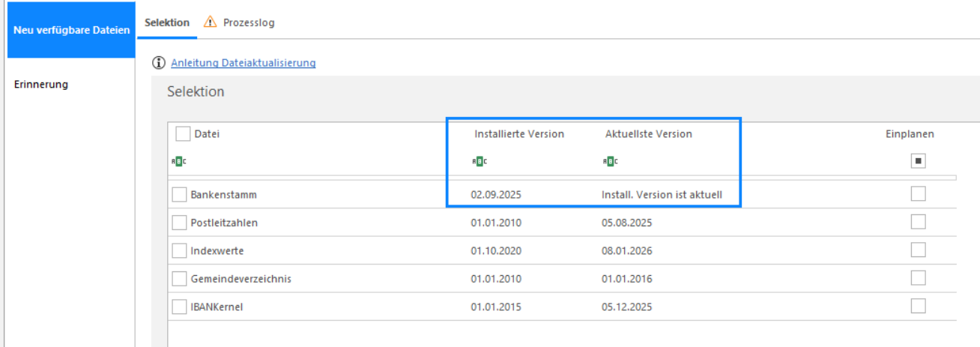This screenshot has height=347, width=980.
Task: Click the ABC filter icon under Datei
Action: [180, 160]
